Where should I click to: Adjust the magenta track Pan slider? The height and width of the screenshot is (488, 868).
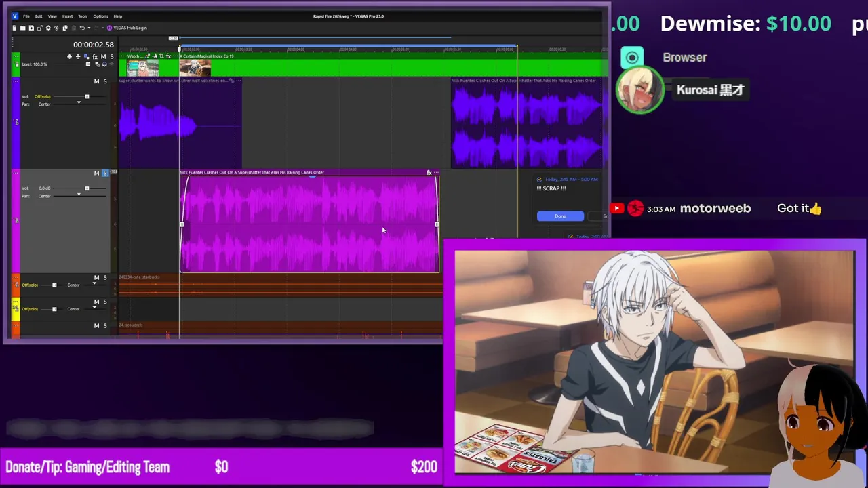pos(79,196)
